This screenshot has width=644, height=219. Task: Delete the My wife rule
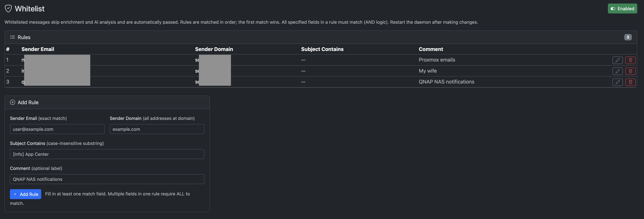pos(631,71)
